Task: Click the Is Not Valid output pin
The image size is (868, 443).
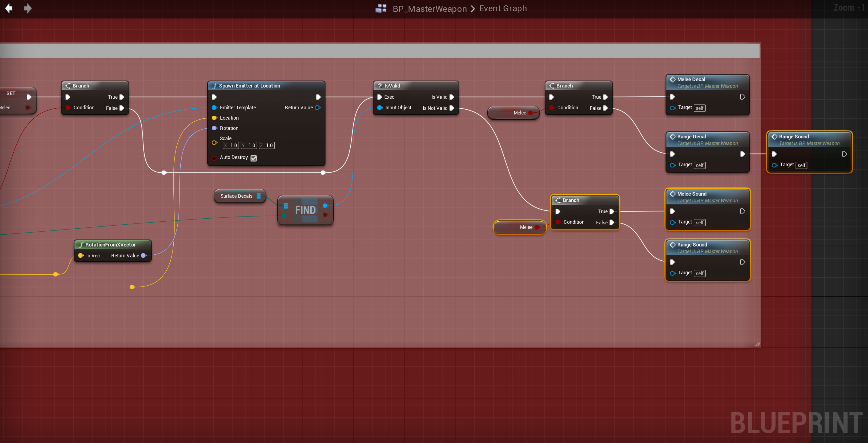Action: coord(452,108)
